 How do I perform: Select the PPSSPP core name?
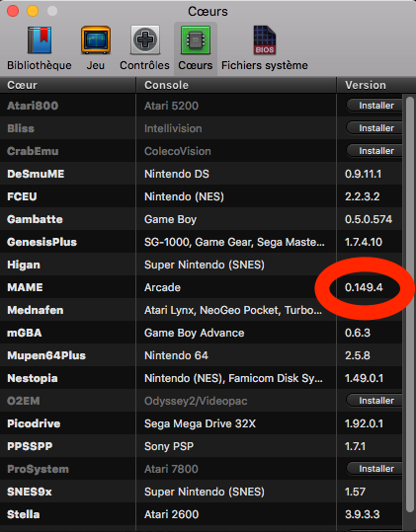pos(30,446)
